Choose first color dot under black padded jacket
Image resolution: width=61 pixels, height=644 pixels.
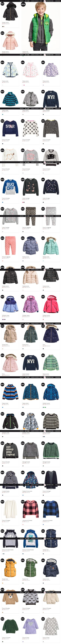(x=3, y=26)
